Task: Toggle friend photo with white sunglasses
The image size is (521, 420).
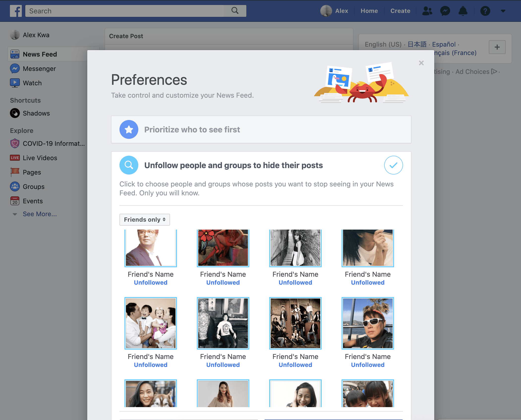Action: [368, 323]
